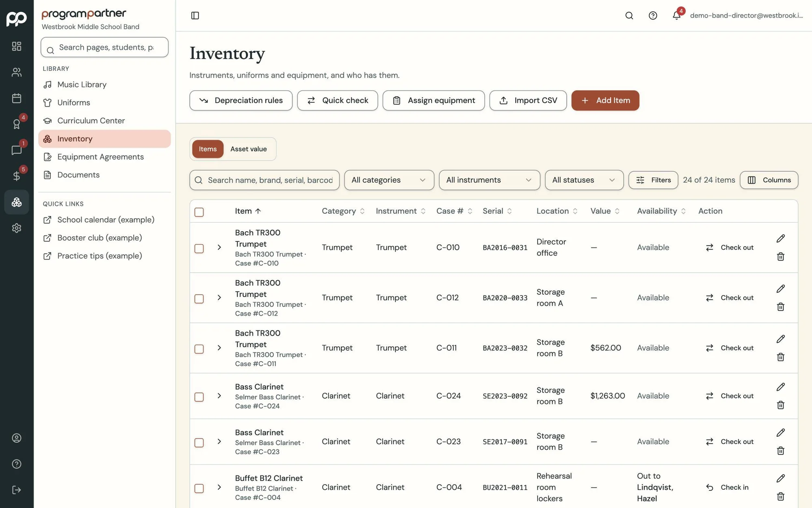Open Music Library in sidebar
The width and height of the screenshot is (812, 508).
tap(104, 85)
